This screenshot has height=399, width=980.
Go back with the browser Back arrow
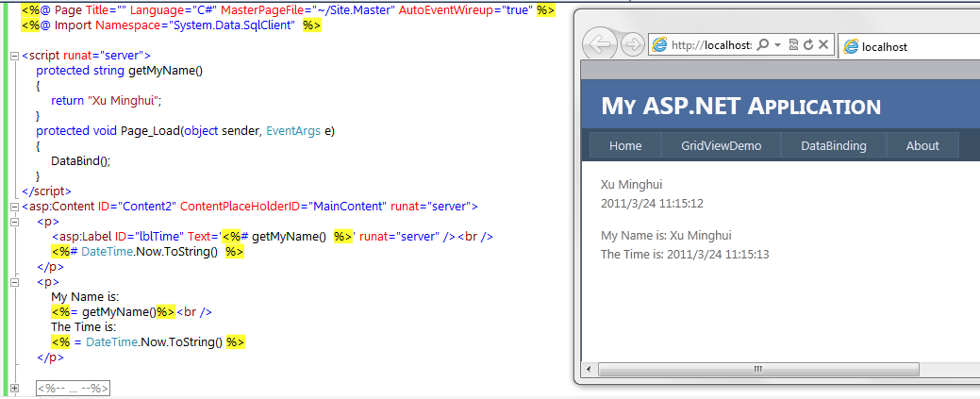[600, 45]
